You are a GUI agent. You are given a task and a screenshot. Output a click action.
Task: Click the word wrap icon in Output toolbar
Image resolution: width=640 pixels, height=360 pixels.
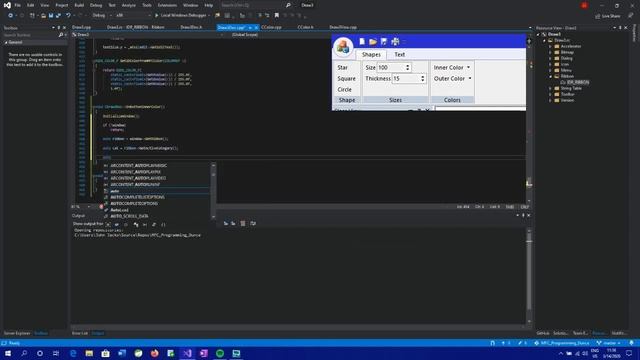253,223
